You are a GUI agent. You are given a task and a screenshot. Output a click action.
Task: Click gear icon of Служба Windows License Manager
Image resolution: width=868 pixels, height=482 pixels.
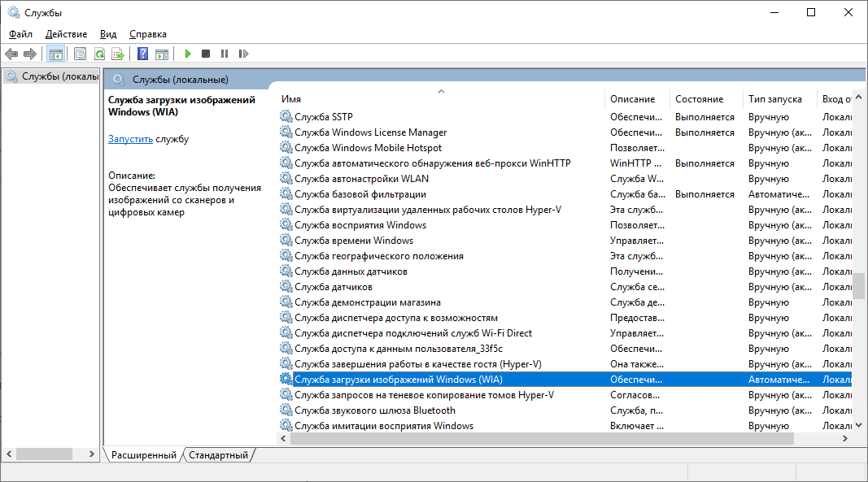pyautogui.click(x=286, y=132)
